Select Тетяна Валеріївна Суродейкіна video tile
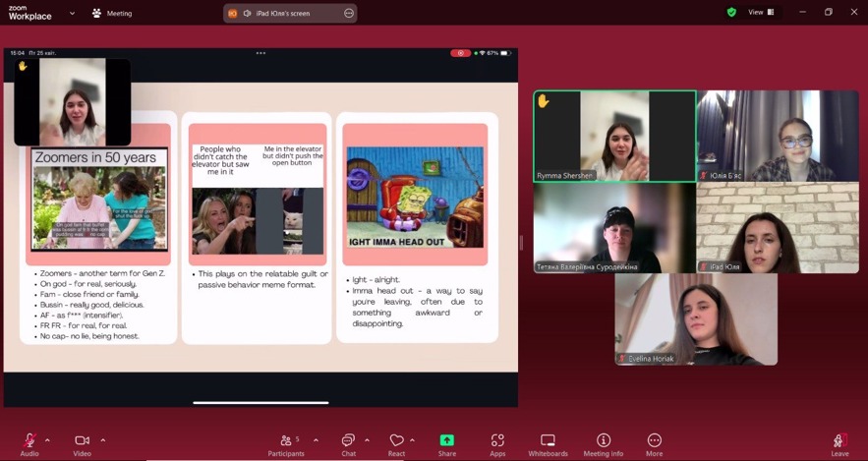This screenshot has height=461, width=868. [614, 228]
